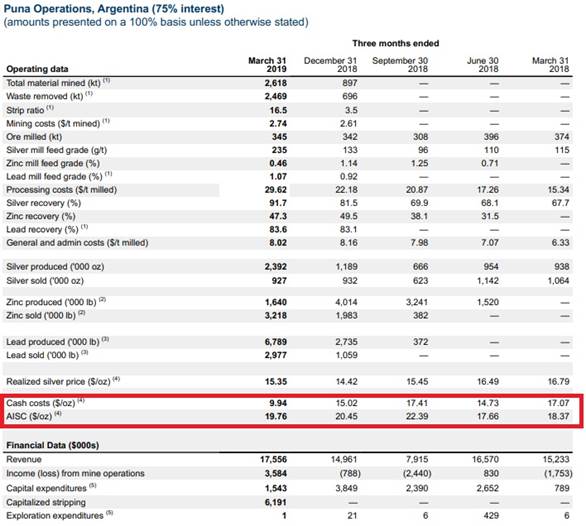Click the Silver recovery value 91.7
The height and width of the screenshot is (526, 586).
click(278, 203)
